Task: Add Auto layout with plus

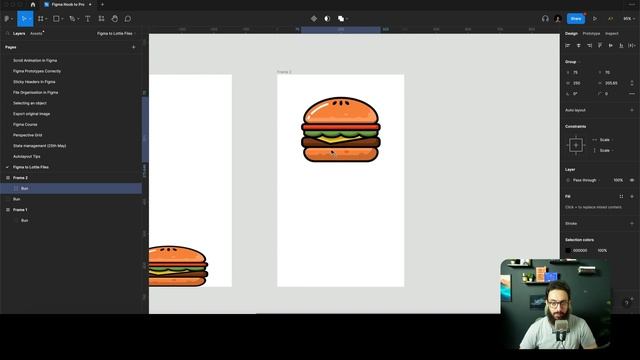Action: (x=632, y=110)
